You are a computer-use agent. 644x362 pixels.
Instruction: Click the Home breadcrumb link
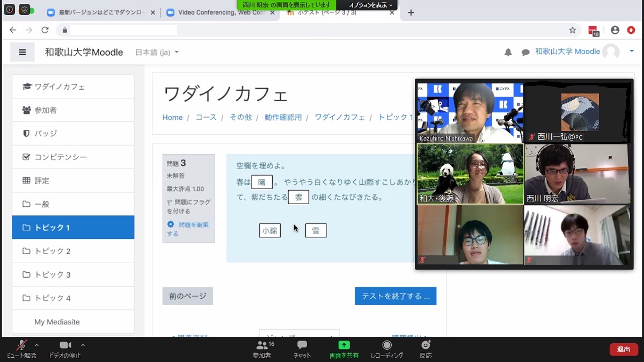173,117
